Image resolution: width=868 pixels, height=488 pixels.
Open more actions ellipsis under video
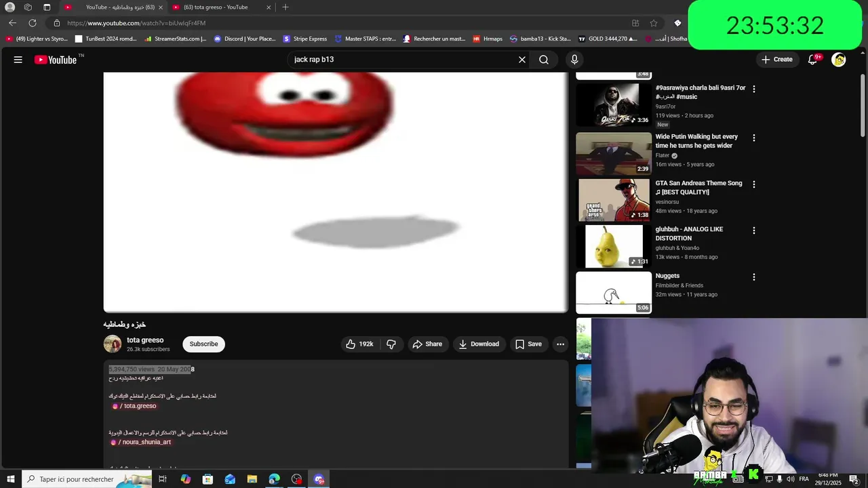pos(560,344)
